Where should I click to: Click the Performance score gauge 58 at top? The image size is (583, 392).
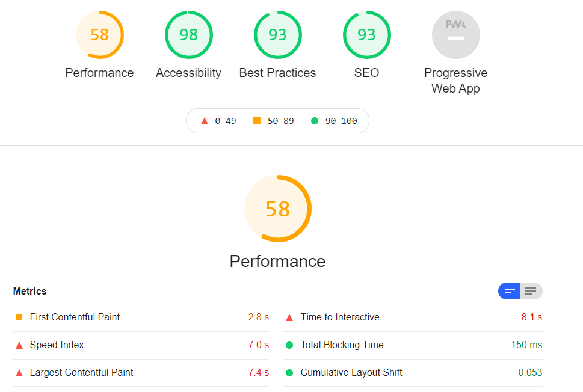coord(100,35)
